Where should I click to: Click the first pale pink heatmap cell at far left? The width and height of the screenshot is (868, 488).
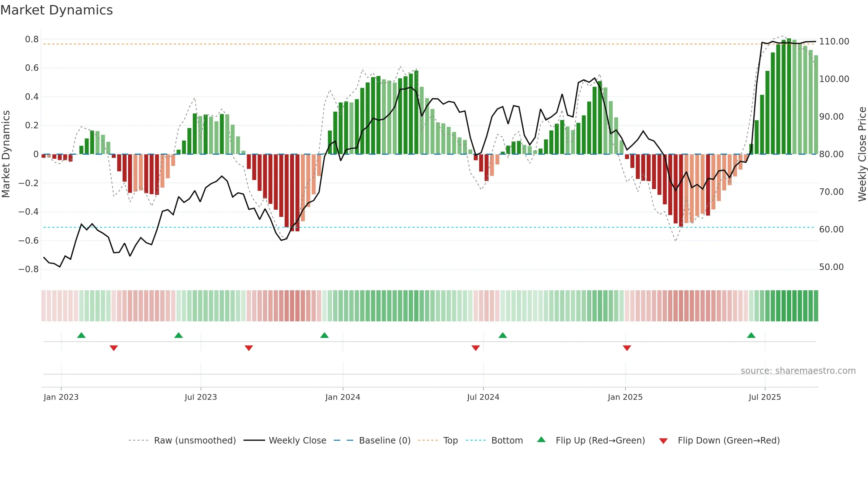pos(43,306)
